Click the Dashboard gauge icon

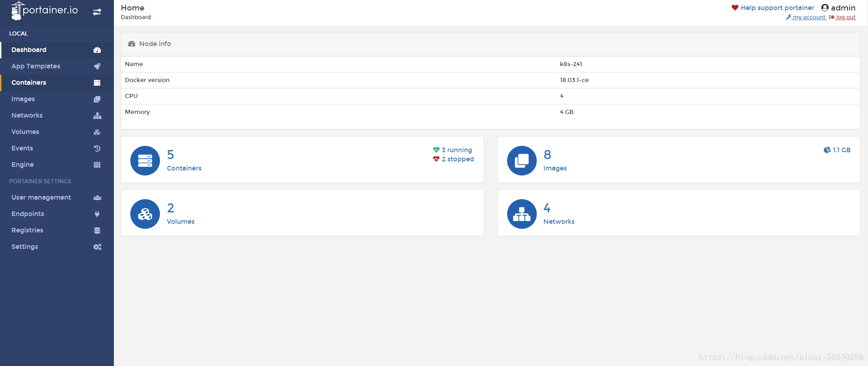click(97, 50)
